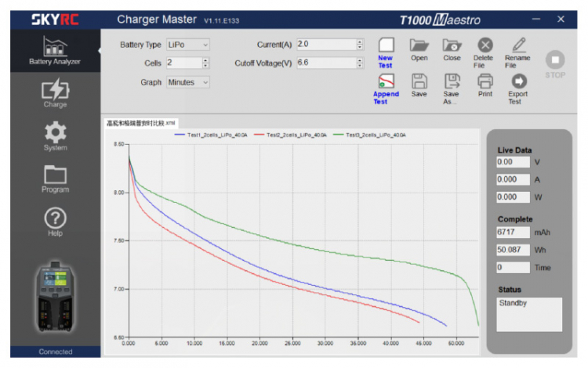Change the Graph unit dropdown from Minutes
The image size is (588, 368).
(x=187, y=81)
